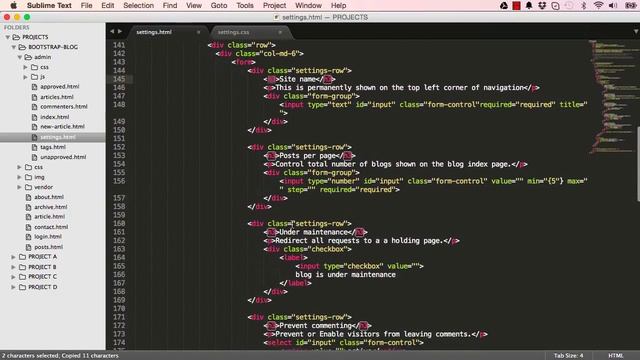
Task: Expand the PROJECT C folder
Action: [x=13, y=277]
